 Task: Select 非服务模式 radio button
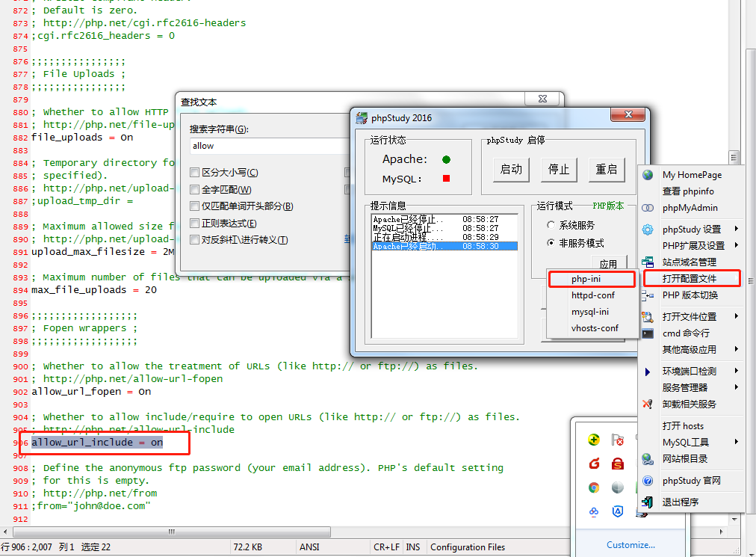(551, 243)
